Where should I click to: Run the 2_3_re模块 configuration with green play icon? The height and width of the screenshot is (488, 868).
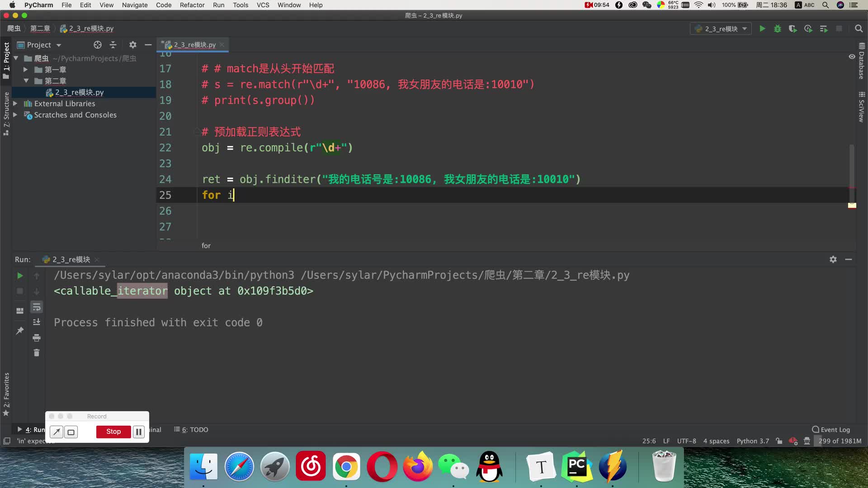click(x=762, y=29)
